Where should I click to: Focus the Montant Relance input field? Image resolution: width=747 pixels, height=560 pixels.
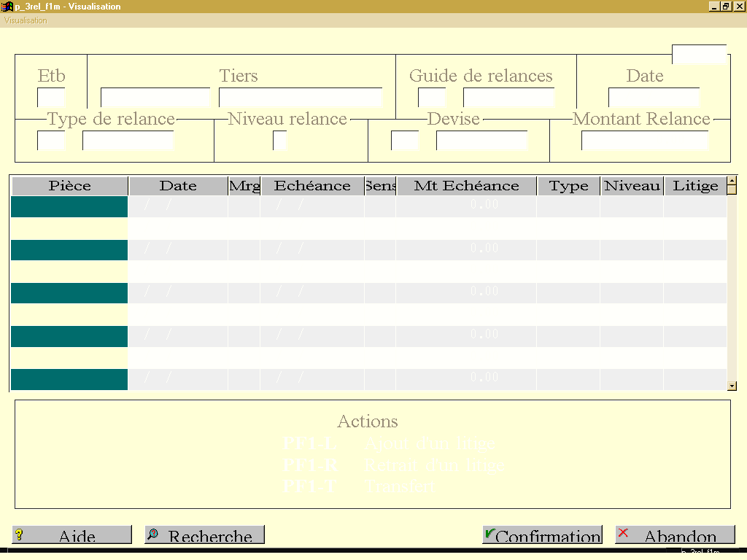pyautogui.click(x=645, y=140)
